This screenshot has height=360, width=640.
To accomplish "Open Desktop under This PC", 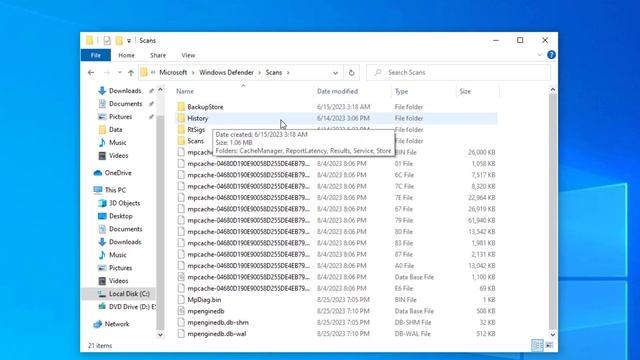I will point(120,216).
